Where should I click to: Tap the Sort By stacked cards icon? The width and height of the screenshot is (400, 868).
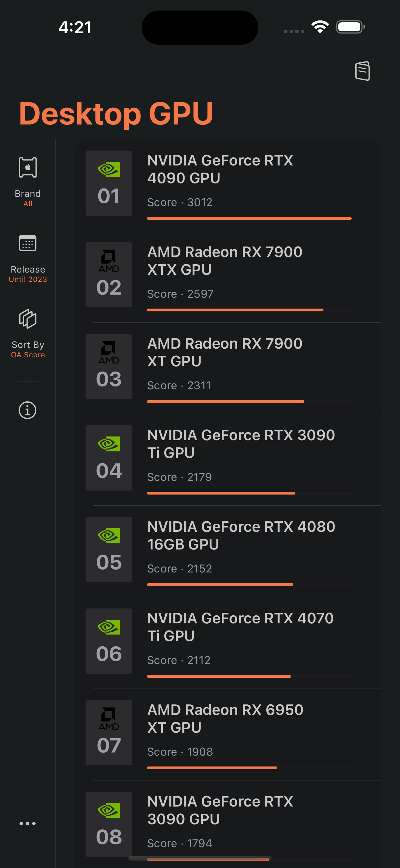tap(28, 319)
